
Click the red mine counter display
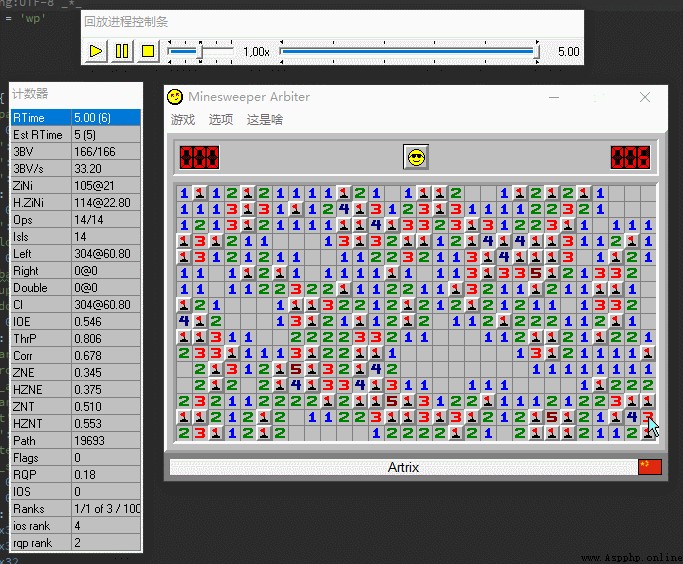199,157
